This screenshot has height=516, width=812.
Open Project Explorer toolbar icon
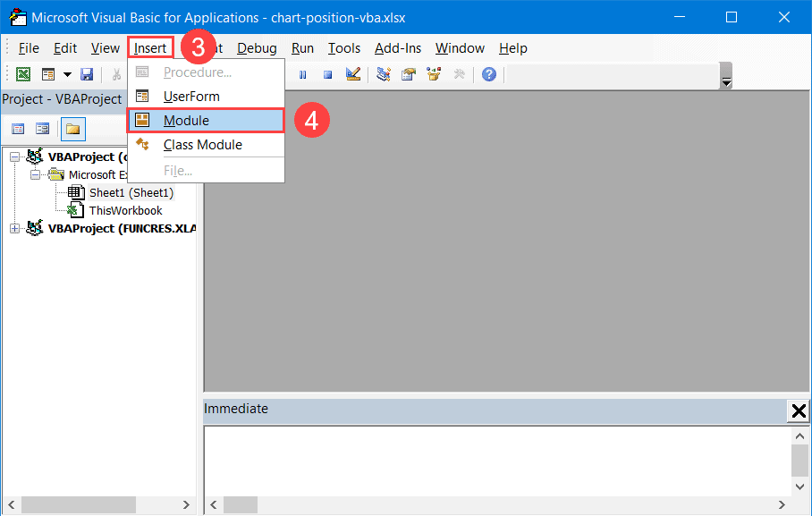tap(384, 74)
